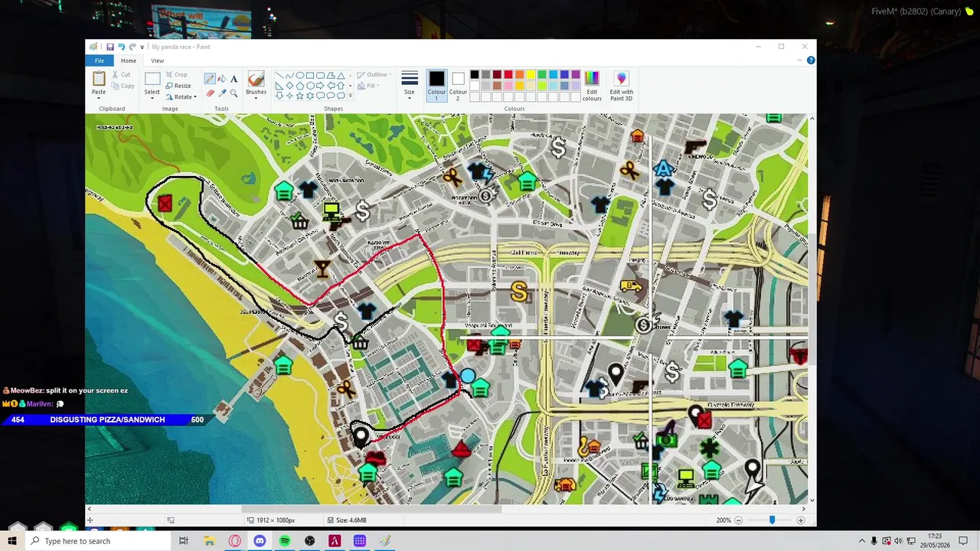This screenshot has height=551, width=980.
Task: Click the Cut scissors button
Action: (121, 74)
